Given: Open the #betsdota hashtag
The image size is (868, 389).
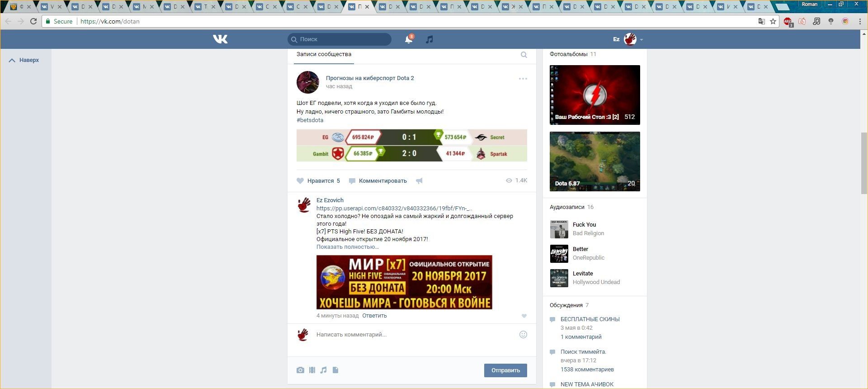Looking at the screenshot, I should click(310, 120).
